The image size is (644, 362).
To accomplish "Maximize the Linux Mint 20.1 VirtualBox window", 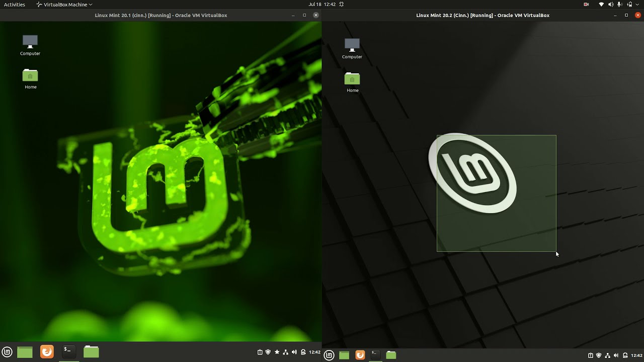I will [304, 15].
